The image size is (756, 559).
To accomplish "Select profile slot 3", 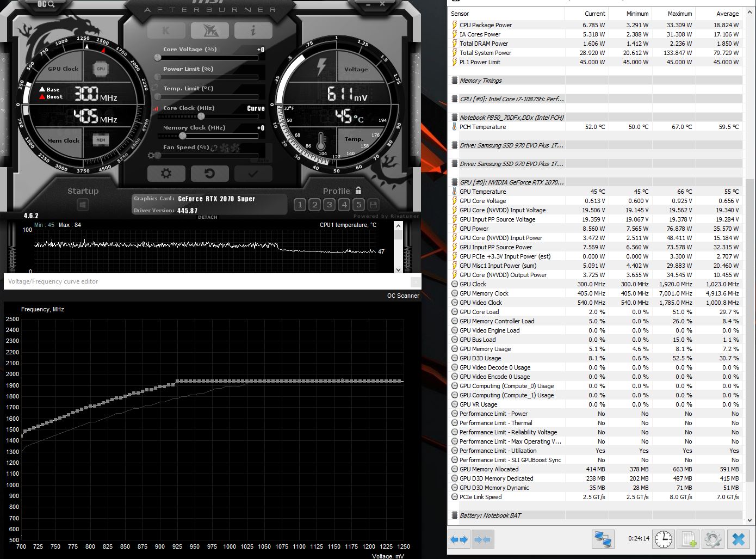I will tap(329, 205).
